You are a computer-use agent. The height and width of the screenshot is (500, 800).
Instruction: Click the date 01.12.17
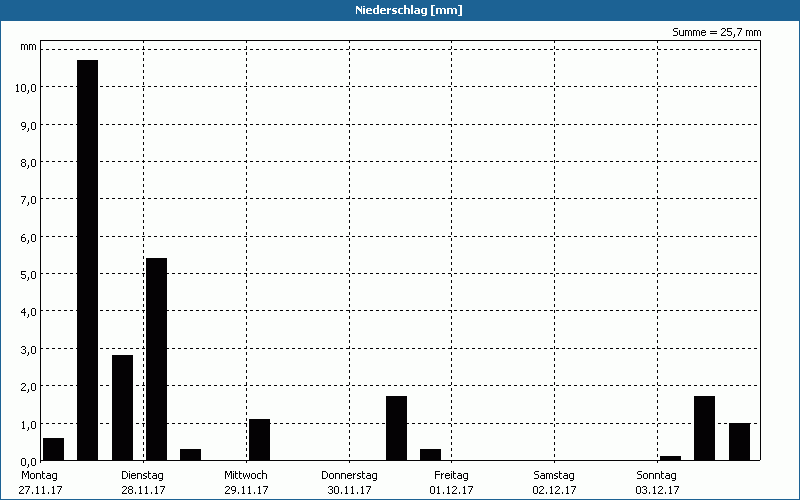point(452,490)
